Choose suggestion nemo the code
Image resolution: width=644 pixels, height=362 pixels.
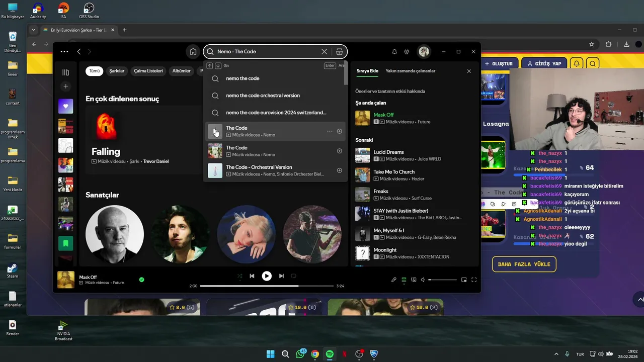point(274,78)
